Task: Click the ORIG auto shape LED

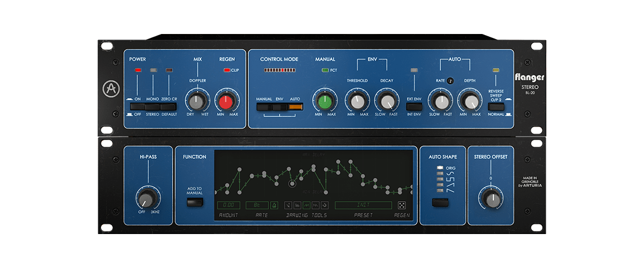Action: tap(440, 167)
